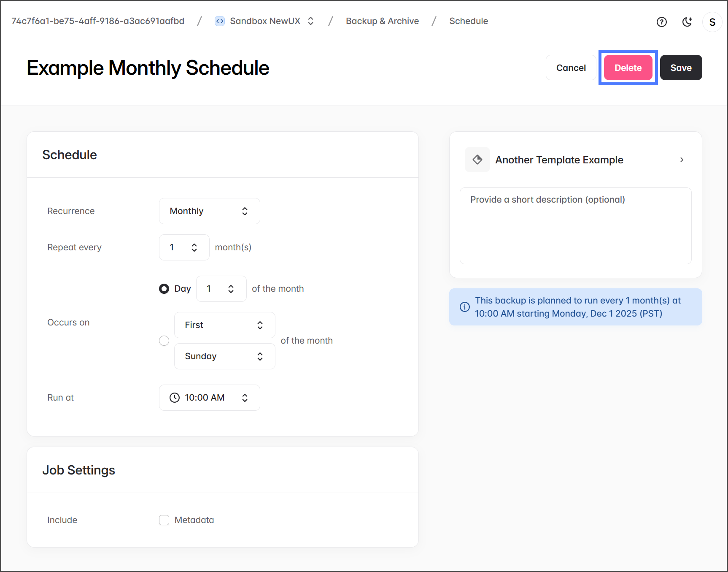This screenshot has width=728, height=572.
Task: Click the short description text area
Action: point(575,226)
